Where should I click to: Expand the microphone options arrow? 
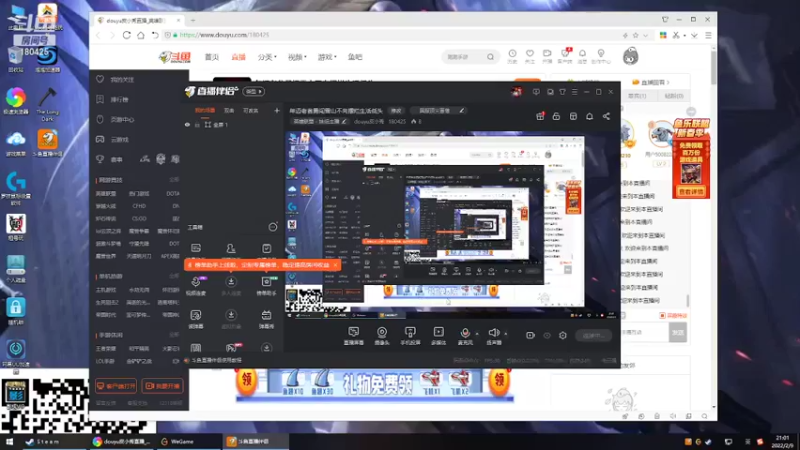(477, 334)
